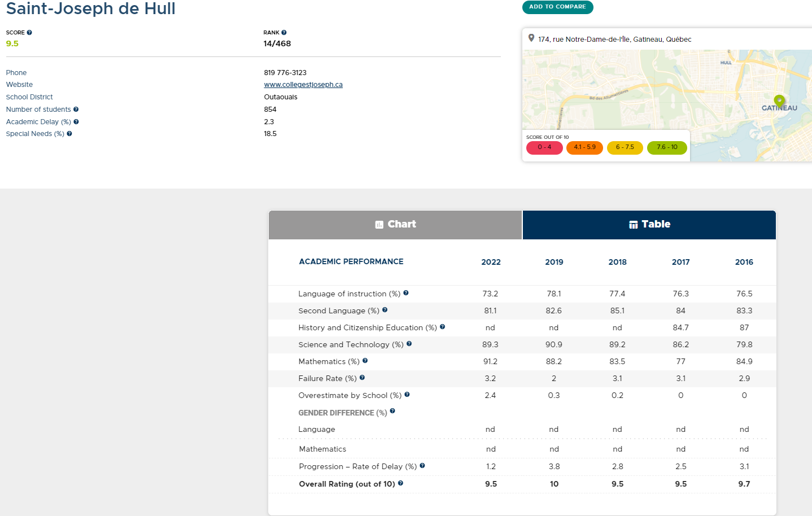Click the green school marker on the map
The width and height of the screenshot is (812, 516).
[779, 102]
